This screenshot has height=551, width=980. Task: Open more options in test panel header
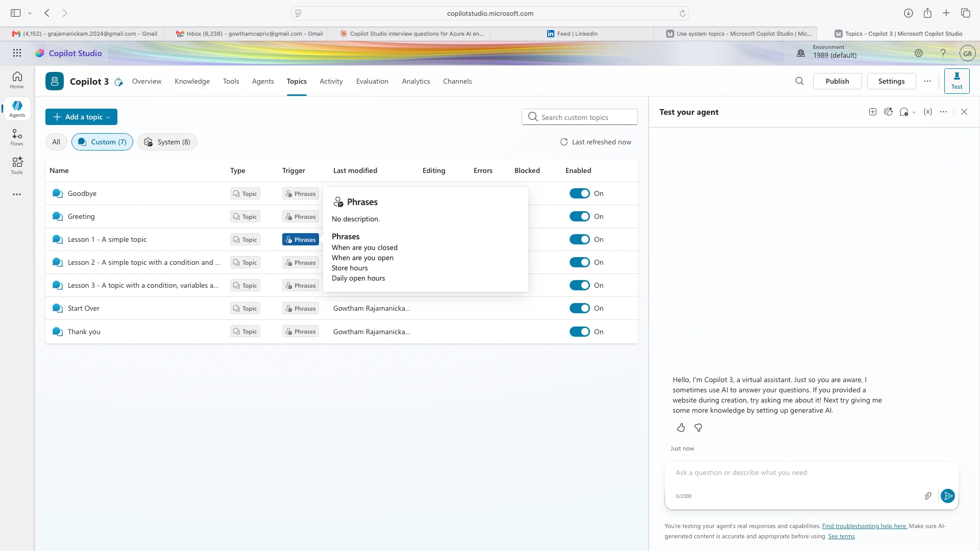[x=943, y=112]
